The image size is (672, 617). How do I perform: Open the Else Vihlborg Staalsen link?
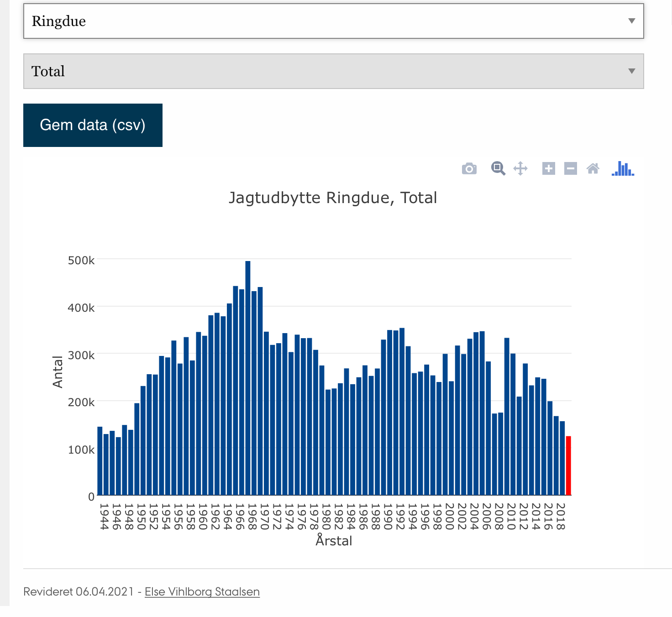(x=202, y=591)
